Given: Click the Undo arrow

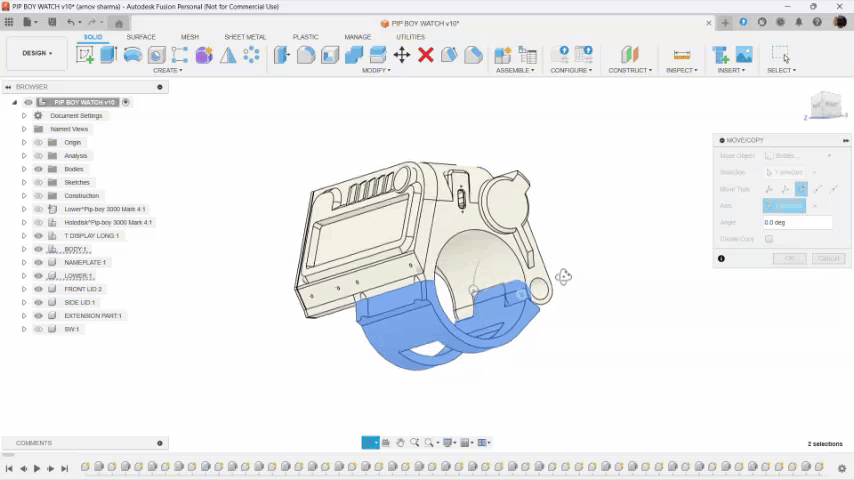Looking at the screenshot, I should click(x=71, y=22).
